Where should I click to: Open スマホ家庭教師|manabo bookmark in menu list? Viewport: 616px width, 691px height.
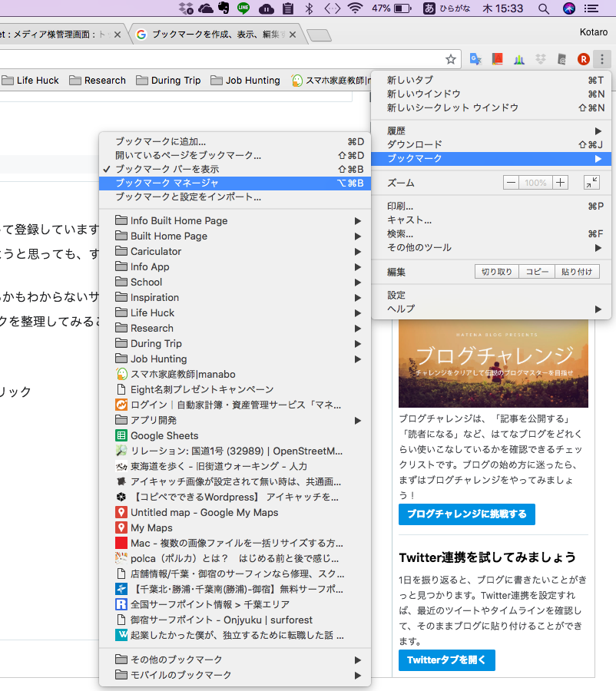tap(235, 374)
